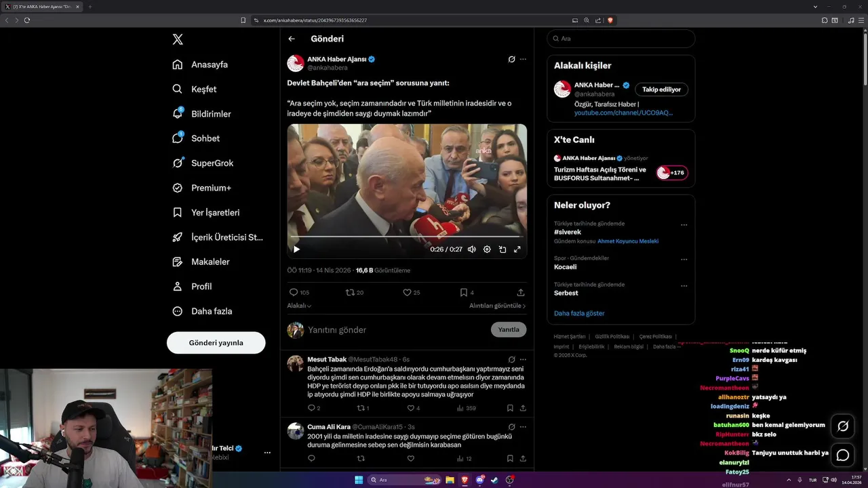Viewport: 868px width, 488px height.
Task: Open File Explorer from taskbar
Action: (450, 480)
